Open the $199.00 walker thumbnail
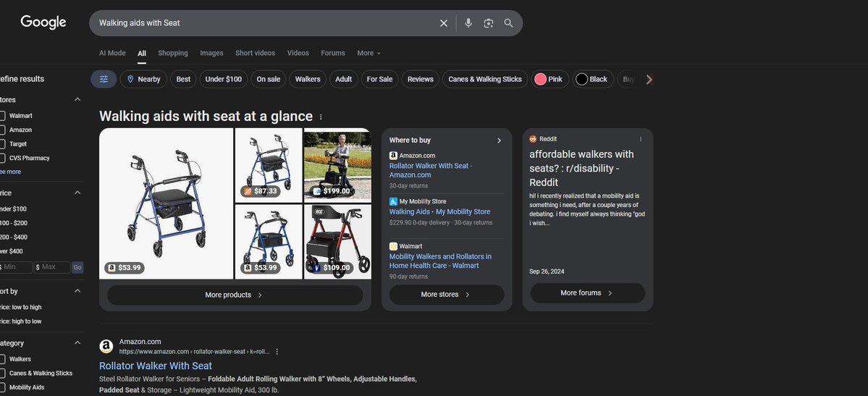The image size is (868, 396). point(337,165)
